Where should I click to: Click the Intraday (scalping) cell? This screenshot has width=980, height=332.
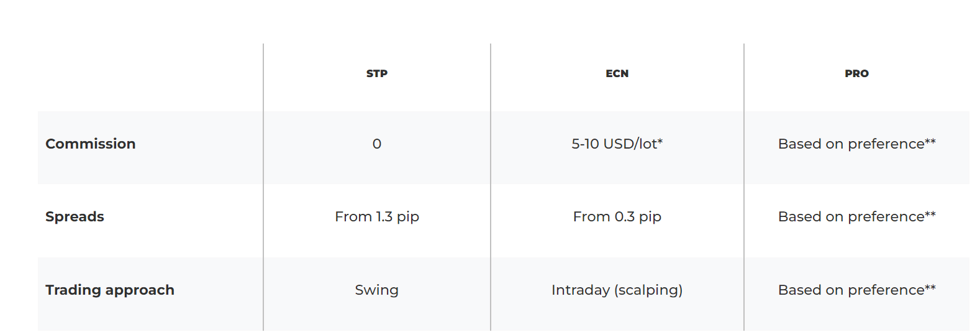(x=617, y=290)
